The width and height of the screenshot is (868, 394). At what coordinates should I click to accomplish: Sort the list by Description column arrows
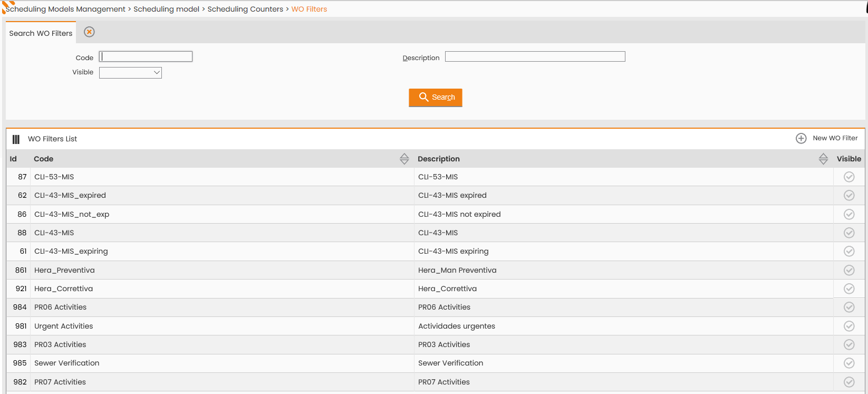[823, 159]
